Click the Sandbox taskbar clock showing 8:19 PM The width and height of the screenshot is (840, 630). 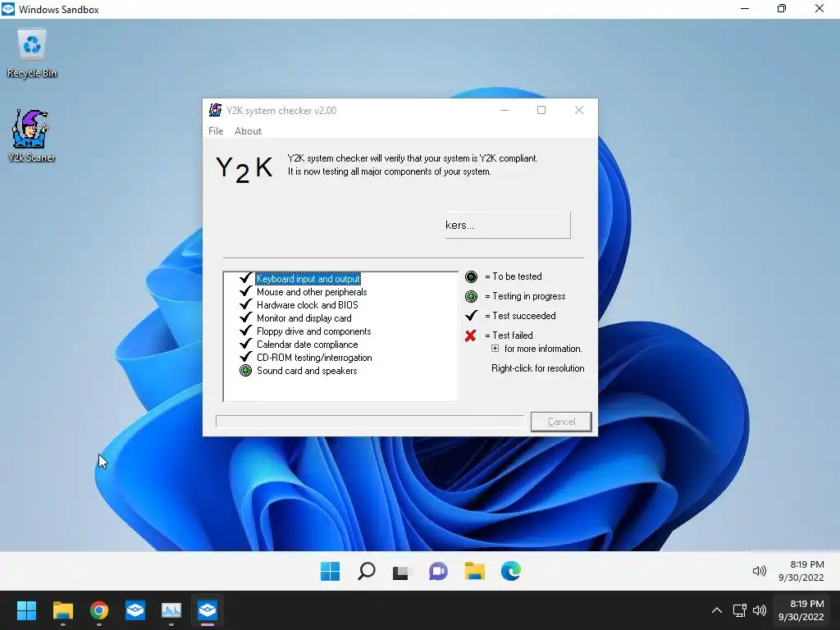(801, 571)
